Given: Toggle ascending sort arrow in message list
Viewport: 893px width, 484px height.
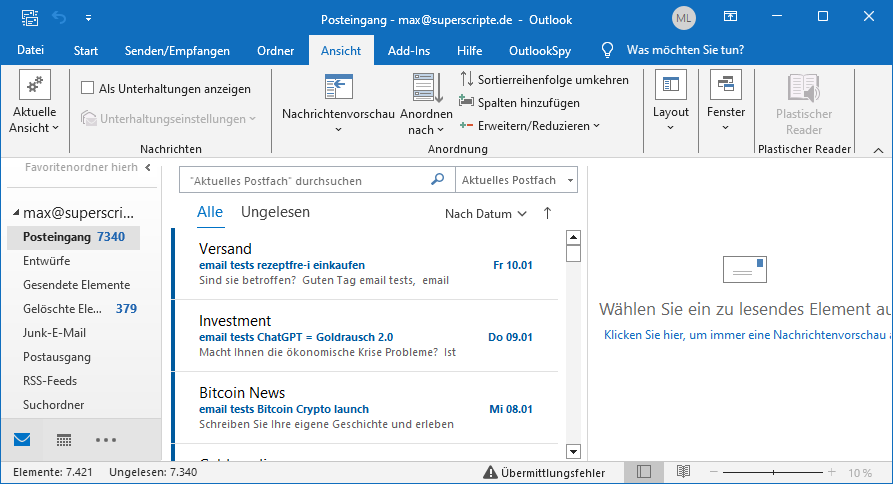Looking at the screenshot, I should tap(547, 214).
